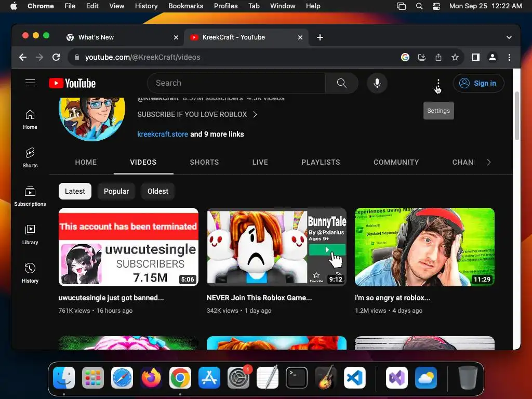
Task: View site information lock icon
Action: [77, 57]
